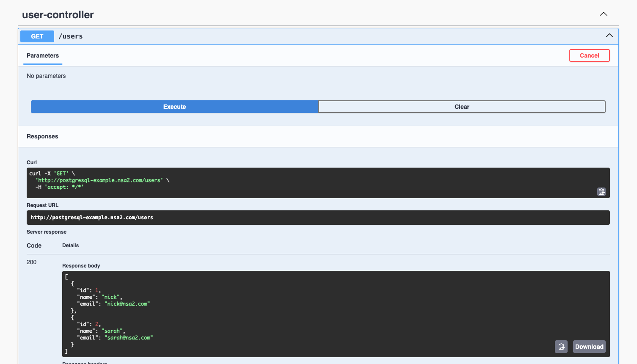Click sarah@nsa2.com in the response body

pyautogui.click(x=128, y=337)
